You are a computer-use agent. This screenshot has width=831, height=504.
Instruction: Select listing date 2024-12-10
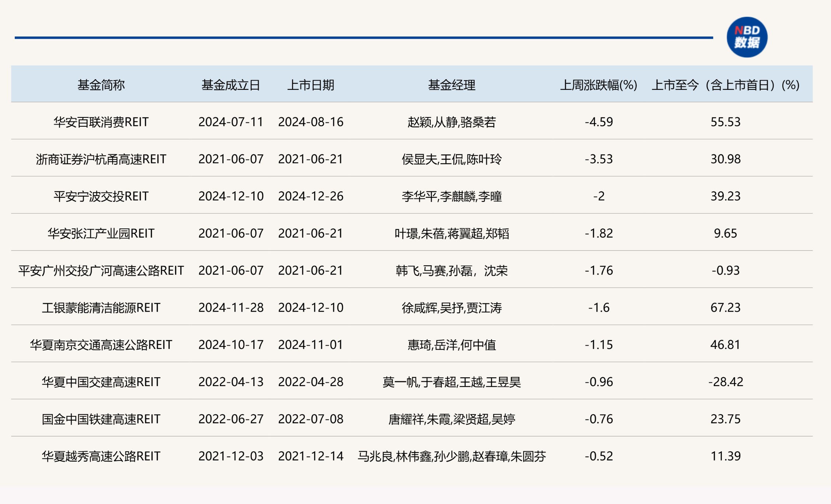tap(311, 308)
